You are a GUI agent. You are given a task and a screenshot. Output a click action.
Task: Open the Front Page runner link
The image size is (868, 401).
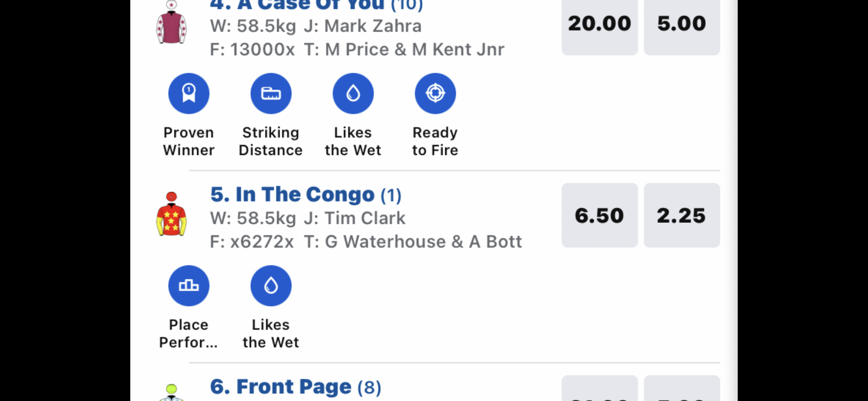tap(295, 387)
